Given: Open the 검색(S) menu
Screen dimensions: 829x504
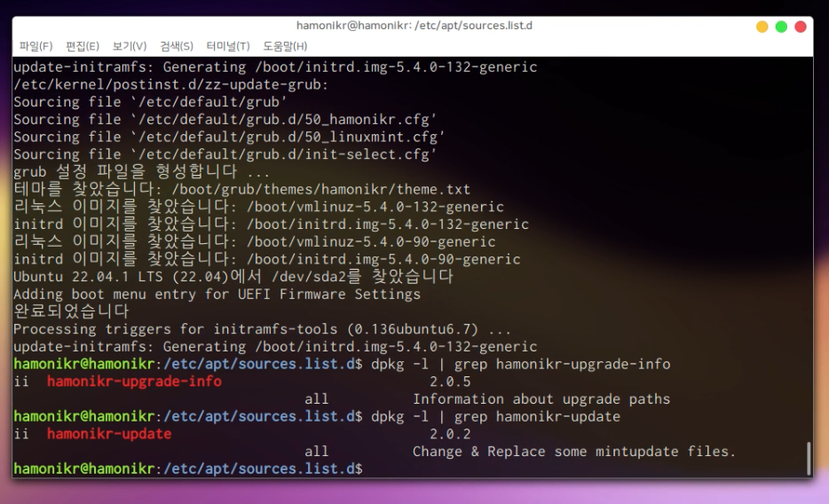Looking at the screenshot, I should click(177, 46).
